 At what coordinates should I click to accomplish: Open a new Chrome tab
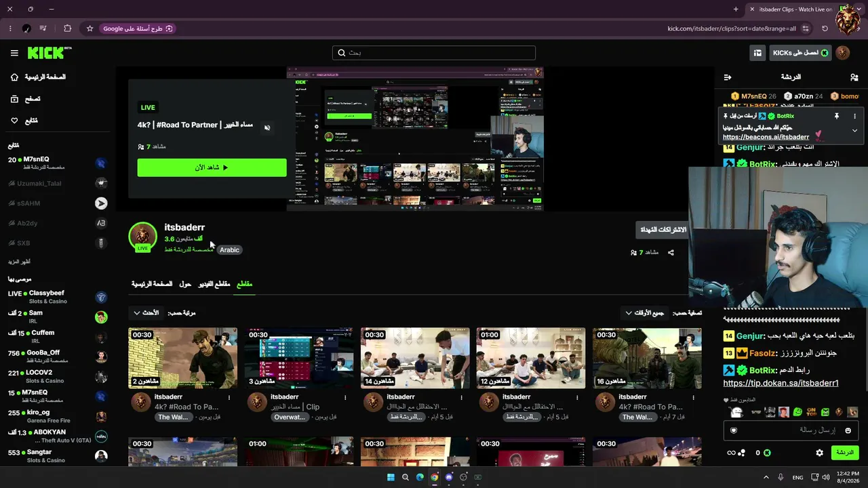tap(736, 9)
